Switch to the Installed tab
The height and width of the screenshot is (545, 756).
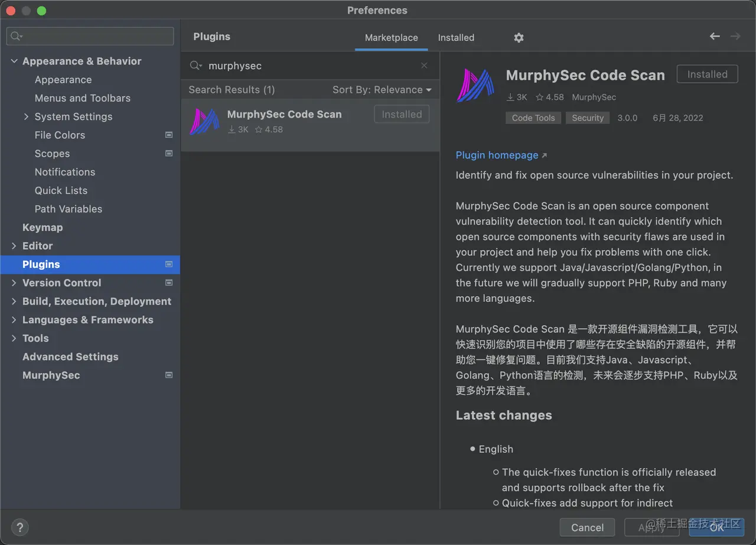pos(456,37)
